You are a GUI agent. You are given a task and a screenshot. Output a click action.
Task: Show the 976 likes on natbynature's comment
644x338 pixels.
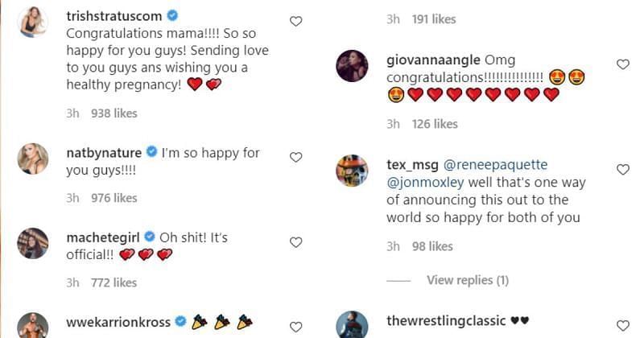(114, 198)
